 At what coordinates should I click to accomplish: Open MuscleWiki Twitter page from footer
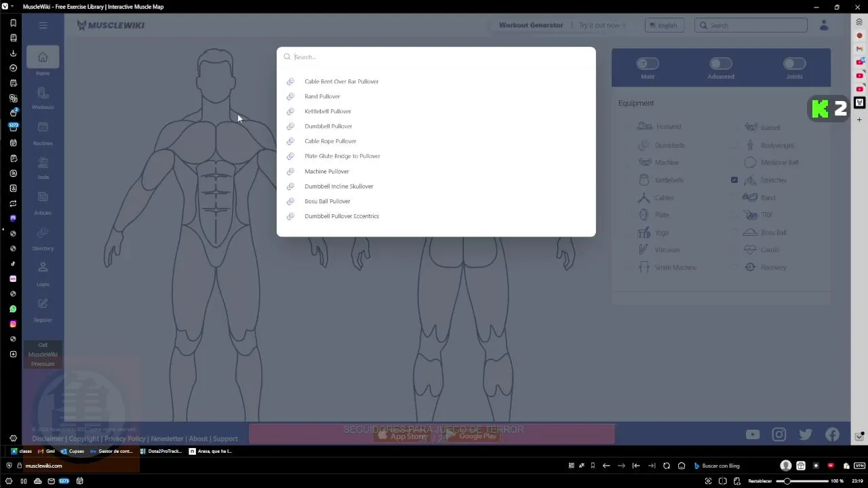pos(806,434)
